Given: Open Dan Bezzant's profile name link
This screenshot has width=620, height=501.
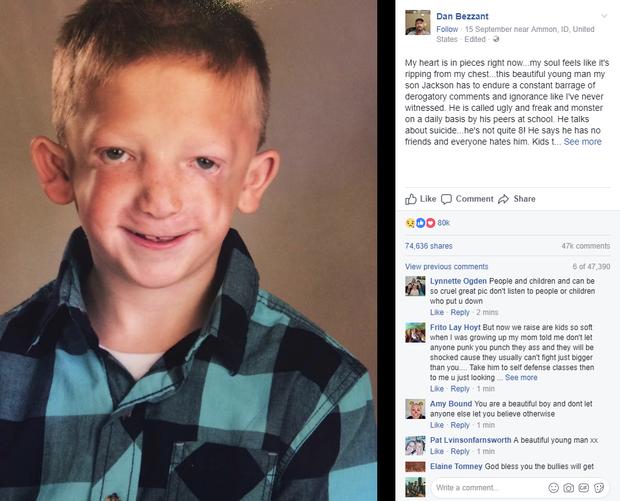Looking at the screenshot, I should tap(462, 16).
